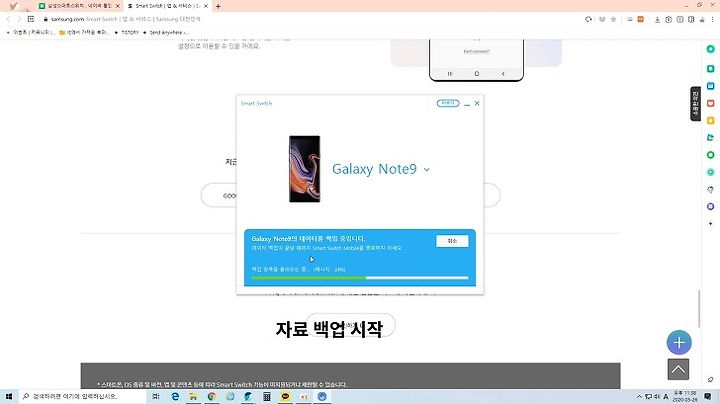Close the Smart Switch browser tab
This screenshot has height=404, width=720.
(x=206, y=6)
